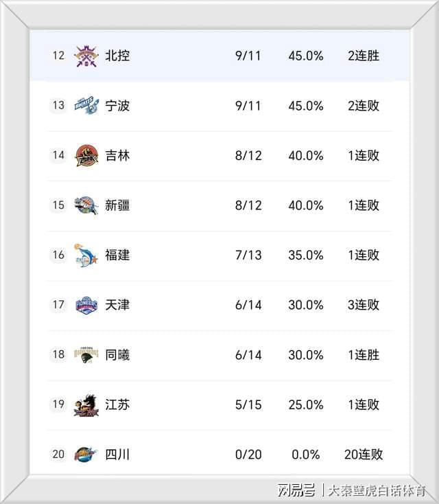Select the 天津 team logo icon
Screen dimensions: 439x504
tap(86, 305)
